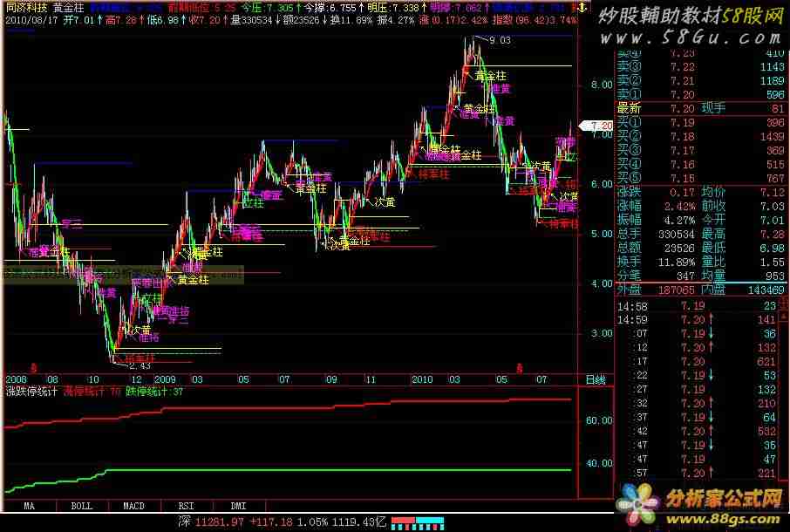Click the 跌停统计:37 legend entry

[154, 392]
